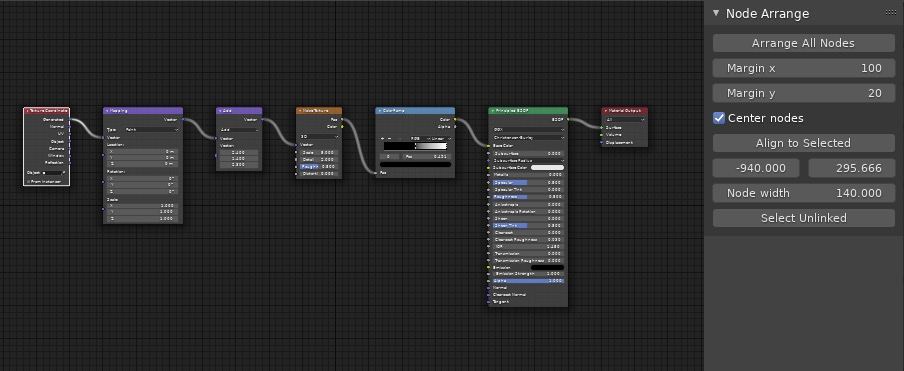904x371 pixels.
Task: Click the Metallic field in Principled BSDF
Action: tap(529, 175)
